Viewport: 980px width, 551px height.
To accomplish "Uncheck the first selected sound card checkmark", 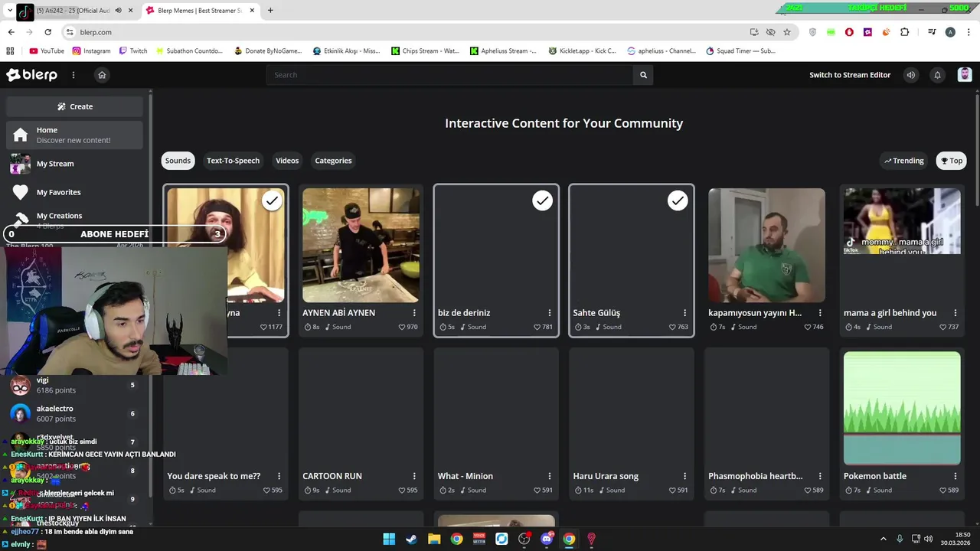I will click(272, 201).
